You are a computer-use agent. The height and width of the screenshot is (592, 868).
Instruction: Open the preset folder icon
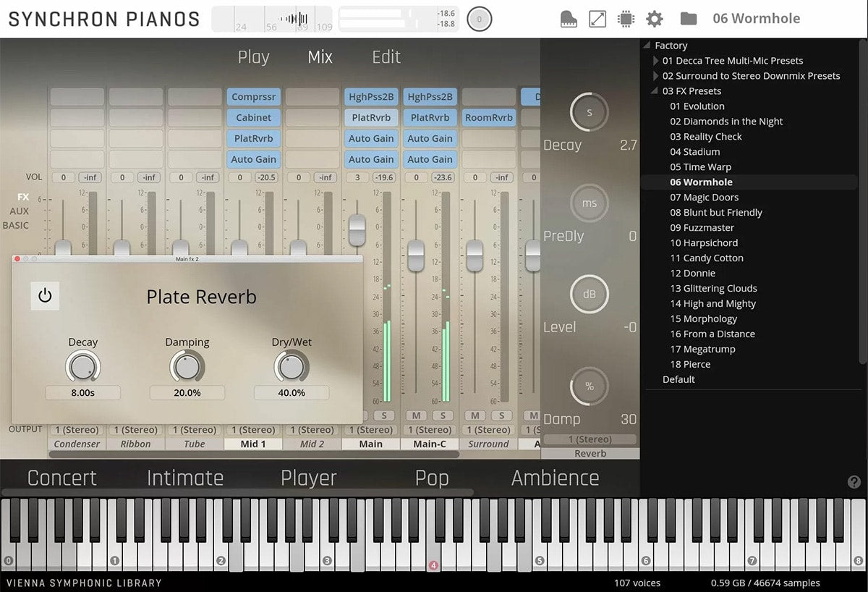tap(688, 19)
